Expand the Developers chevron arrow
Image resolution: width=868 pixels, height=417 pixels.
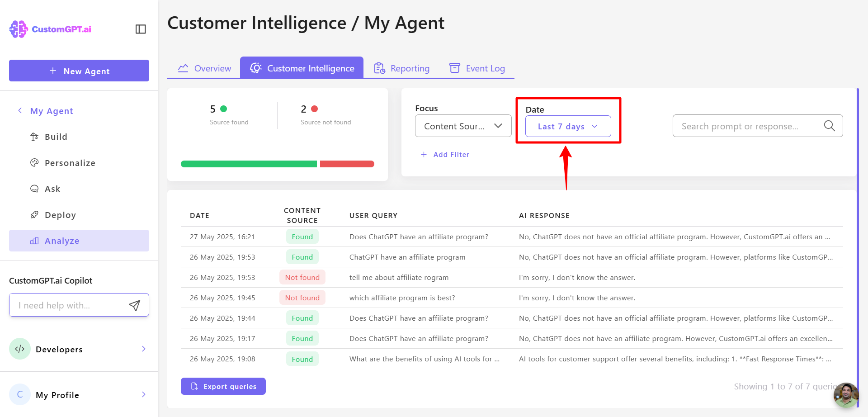coord(144,349)
